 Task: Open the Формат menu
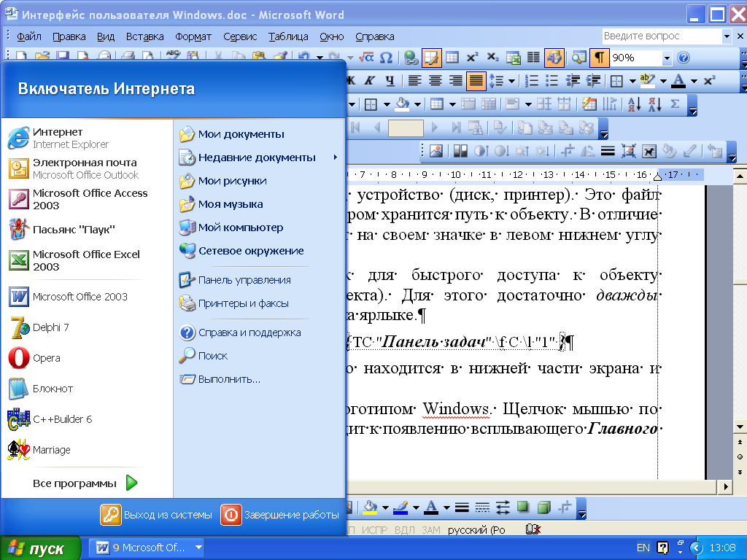click(x=193, y=36)
